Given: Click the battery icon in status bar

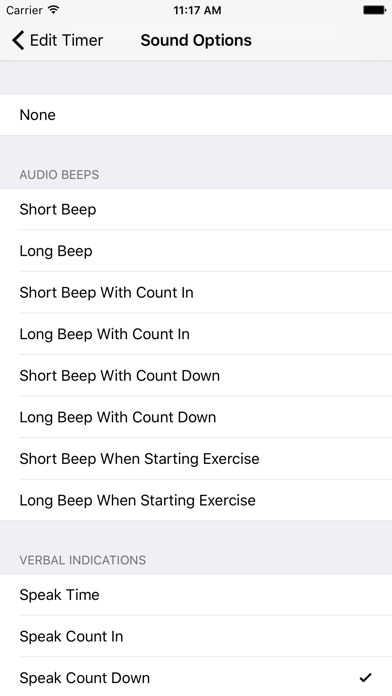Looking at the screenshot, I should click(374, 10).
